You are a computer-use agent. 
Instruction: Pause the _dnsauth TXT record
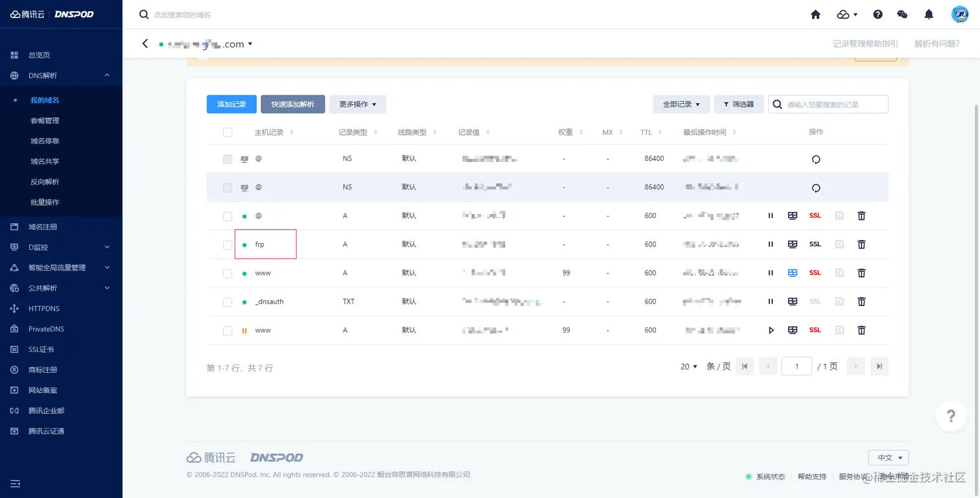[x=771, y=302]
